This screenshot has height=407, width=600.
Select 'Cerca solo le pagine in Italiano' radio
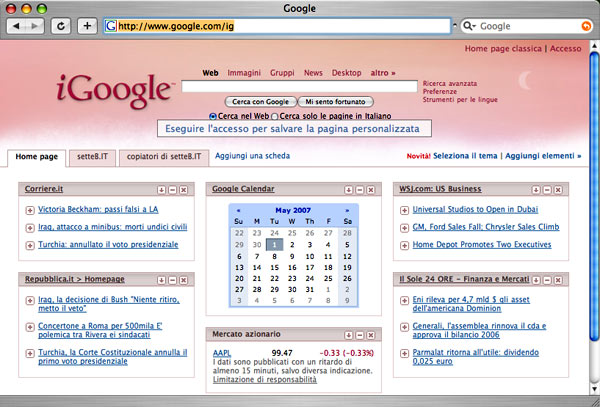pyautogui.click(x=275, y=116)
